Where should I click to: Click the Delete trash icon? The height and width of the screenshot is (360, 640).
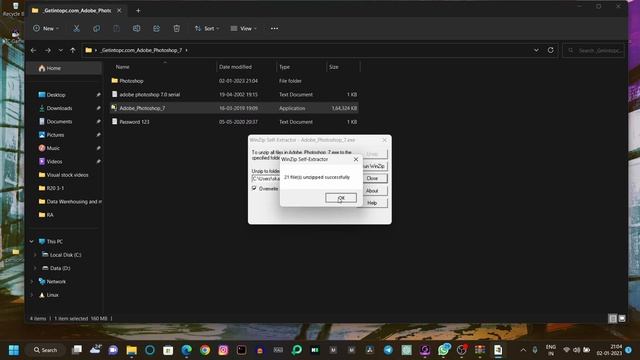coord(176,29)
